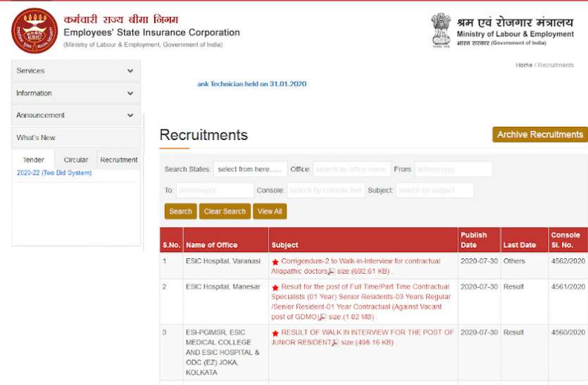Open the scrolling Technician held on 31.01.2020 notice
This screenshot has width=588, height=385.
coord(251,84)
